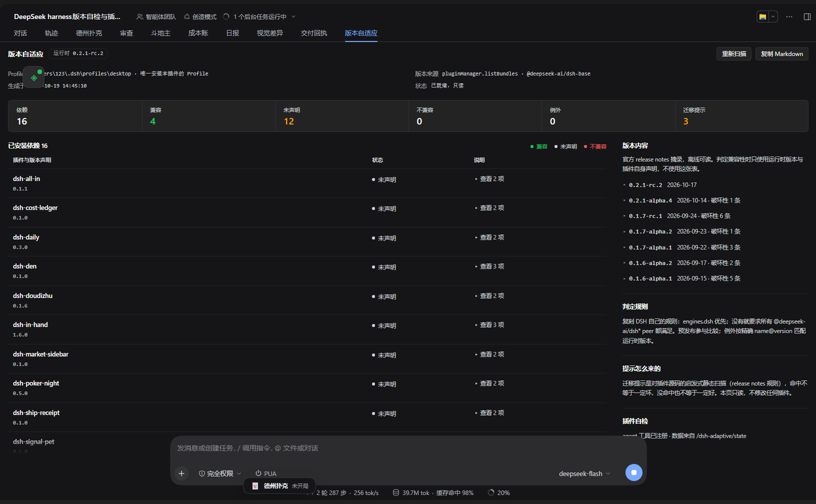Image resolution: width=816 pixels, height=504 pixels.
Task: Expand the 1 个后台任务运行中 chevron
Action: 293,16
